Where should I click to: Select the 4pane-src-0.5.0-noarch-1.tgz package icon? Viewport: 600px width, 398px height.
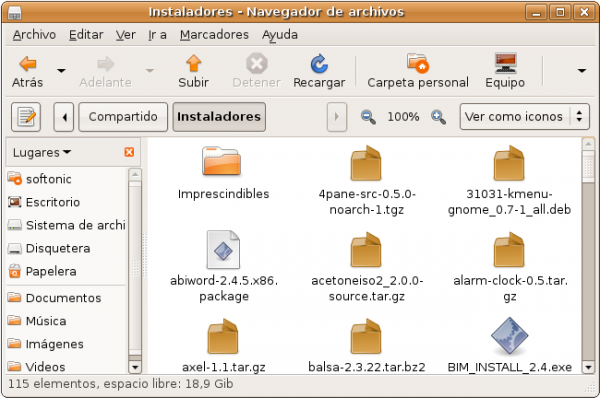(366, 163)
